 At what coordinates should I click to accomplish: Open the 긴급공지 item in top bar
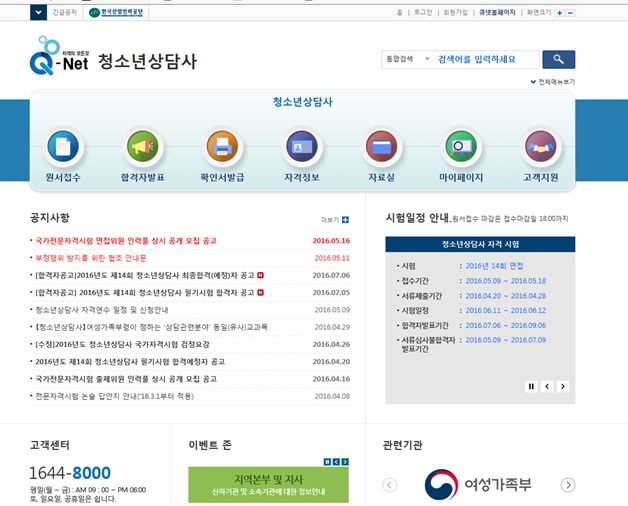64,12
